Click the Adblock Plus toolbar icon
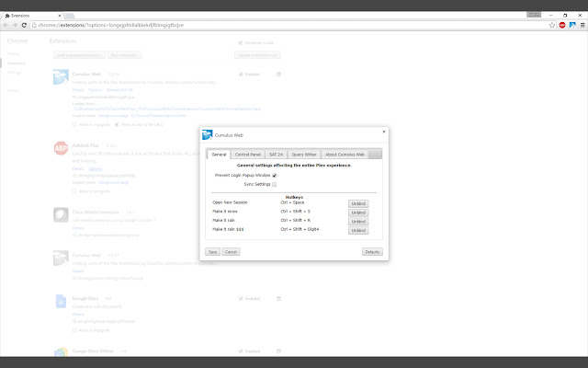Image resolution: width=588 pixels, height=368 pixels. [x=560, y=25]
